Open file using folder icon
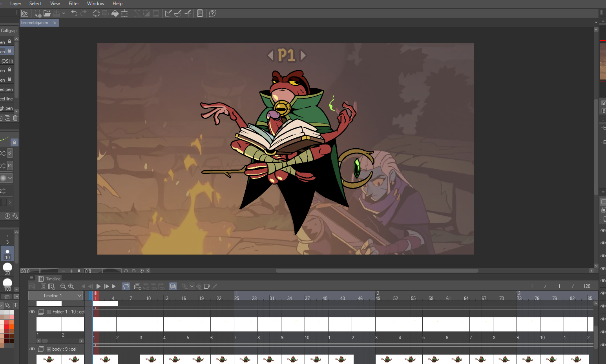The width and height of the screenshot is (606, 364). (x=47, y=13)
